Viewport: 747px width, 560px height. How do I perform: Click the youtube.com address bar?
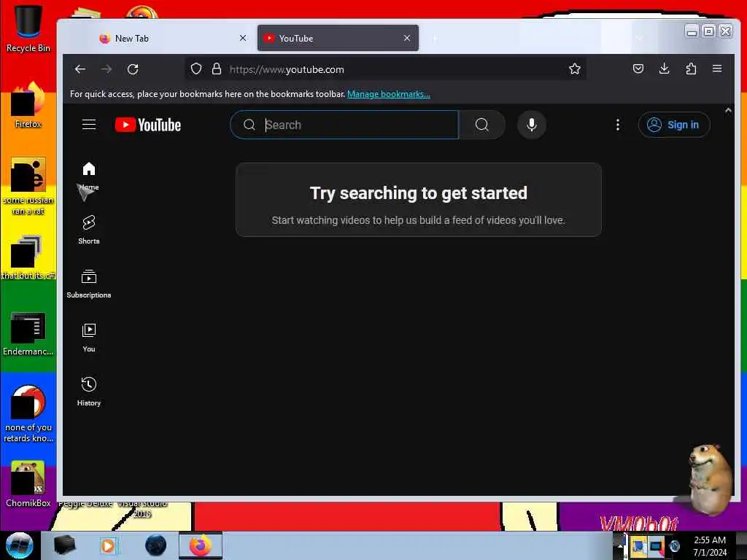coord(386,69)
